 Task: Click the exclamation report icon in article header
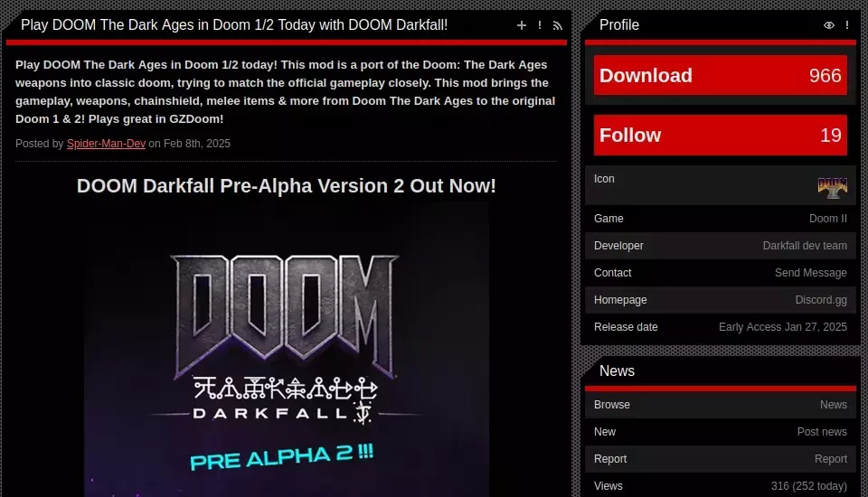click(x=540, y=25)
